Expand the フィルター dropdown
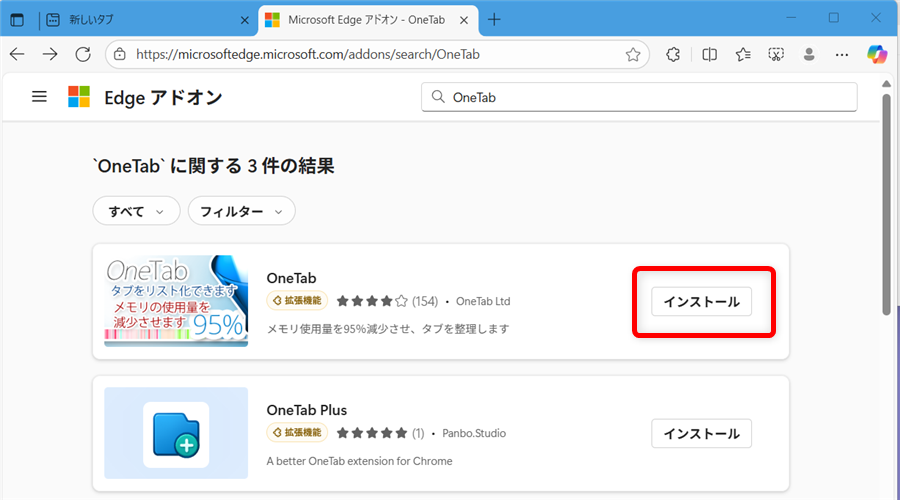Screen dimensions: 900x500 [x=242, y=211]
